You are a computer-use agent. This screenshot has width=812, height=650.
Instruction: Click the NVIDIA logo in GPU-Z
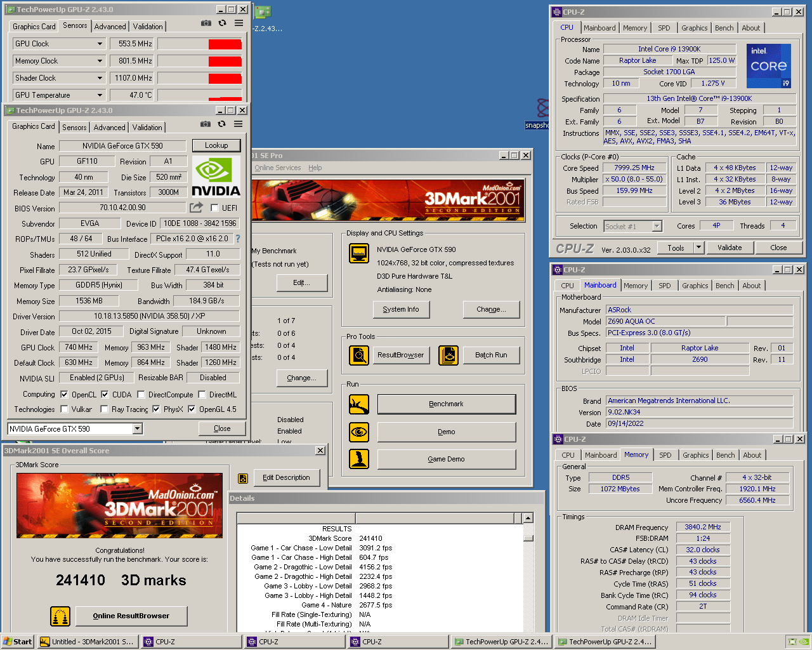pos(216,177)
